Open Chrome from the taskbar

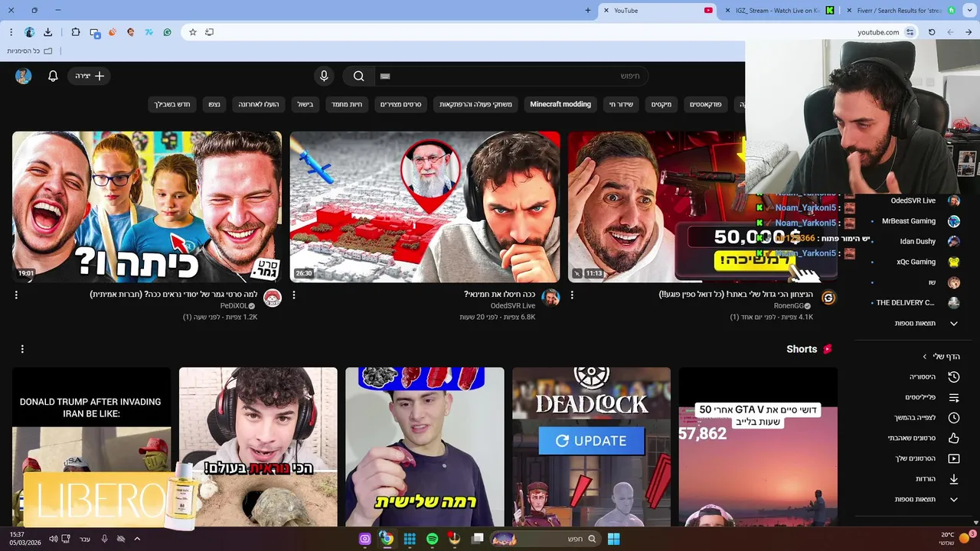(x=387, y=539)
